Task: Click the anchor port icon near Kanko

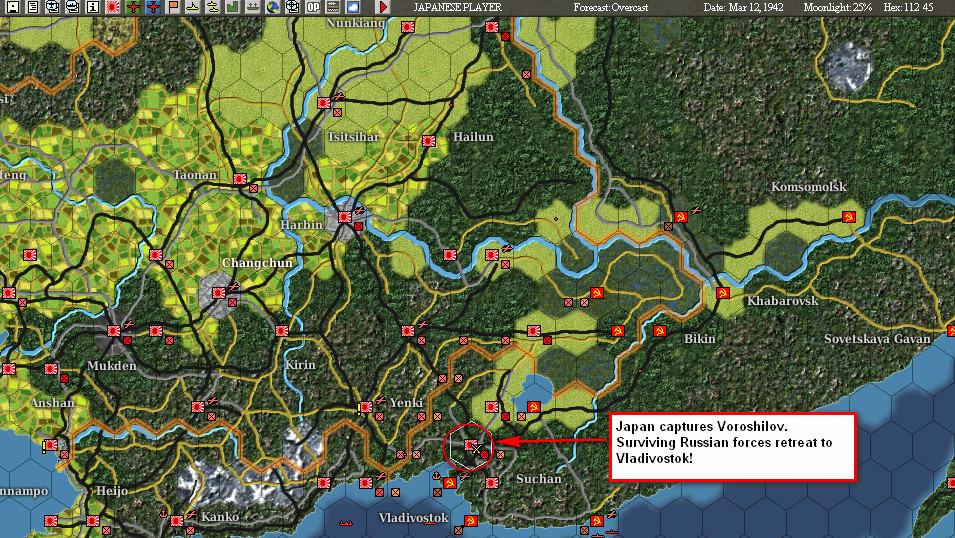Action: coord(163,513)
